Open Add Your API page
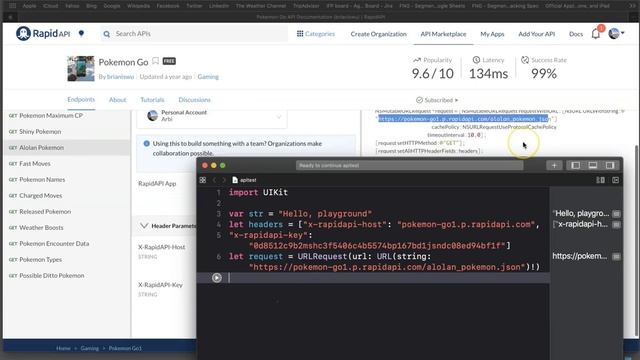640x360 pixels. pos(536,34)
